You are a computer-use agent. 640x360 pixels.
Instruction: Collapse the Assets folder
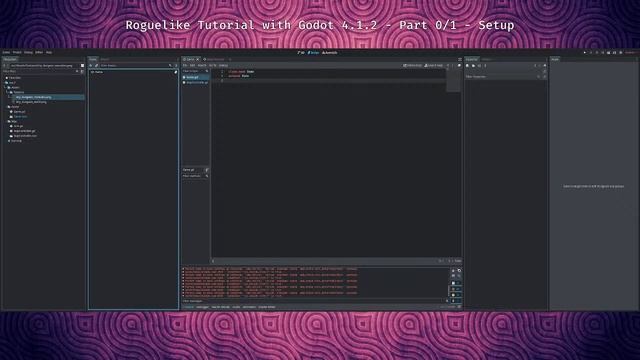pos(13,87)
